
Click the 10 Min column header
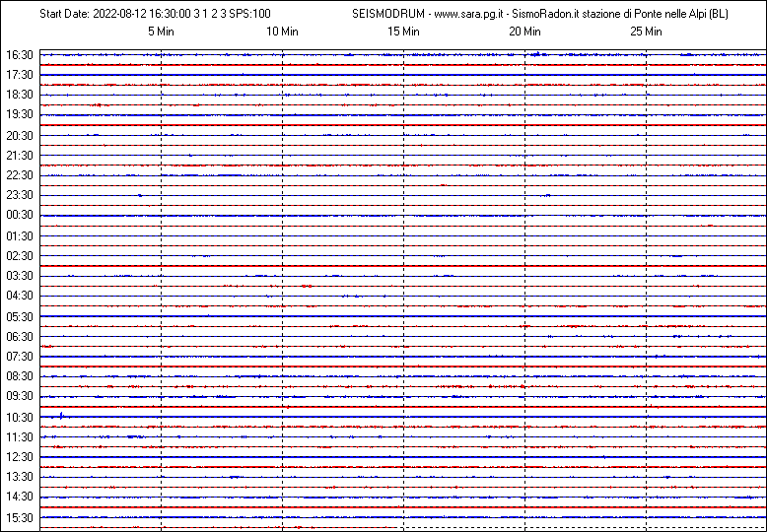(x=282, y=32)
